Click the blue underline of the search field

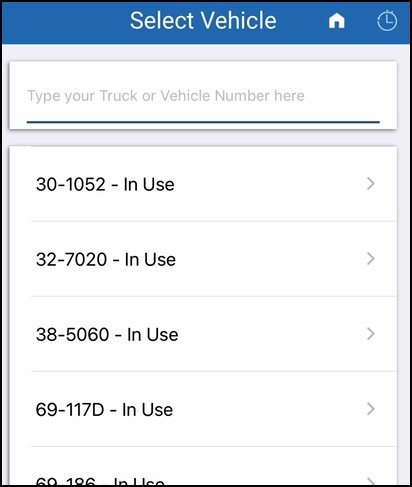click(x=203, y=122)
